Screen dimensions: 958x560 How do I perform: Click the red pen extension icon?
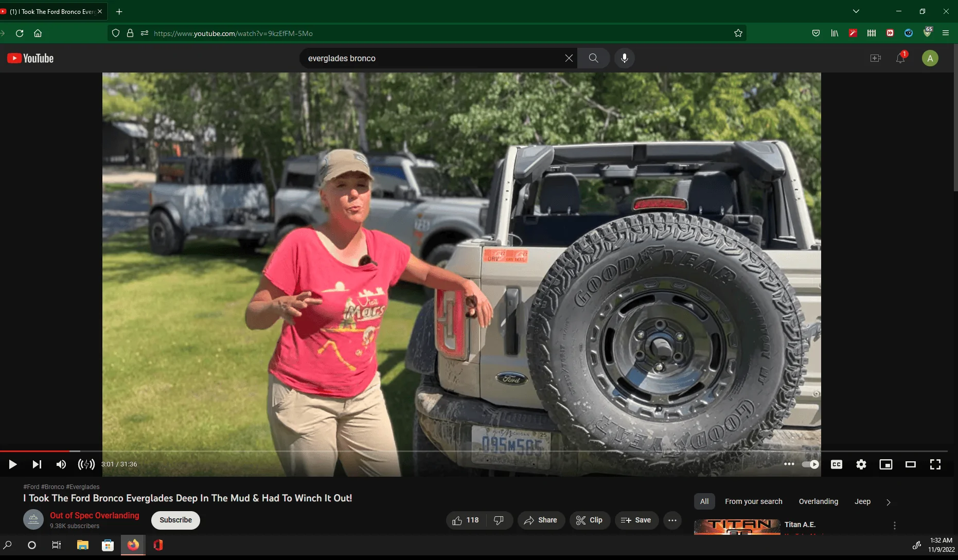(853, 33)
